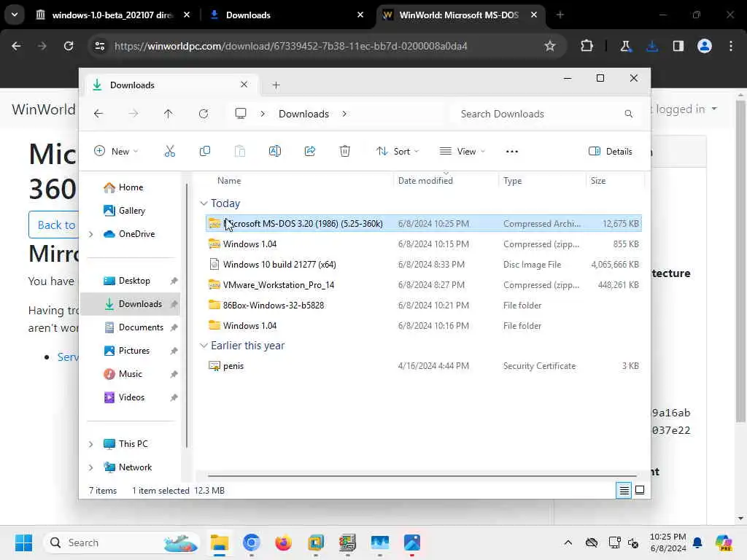This screenshot has width=747, height=560.
Task: Select the 86Box-Windows-32-b5828 folder
Action: click(x=424, y=306)
